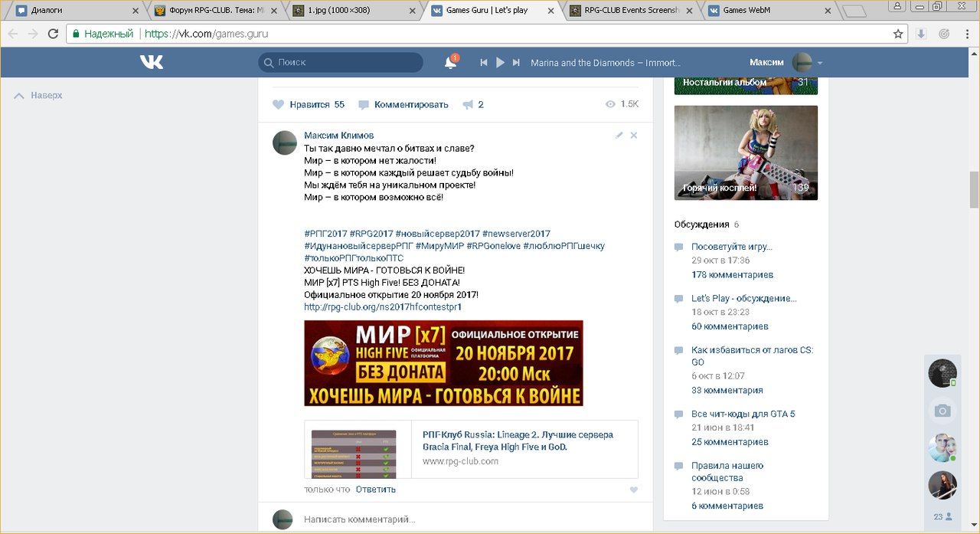Open Максим Климов profile name link
980x534 pixels.
(339, 136)
